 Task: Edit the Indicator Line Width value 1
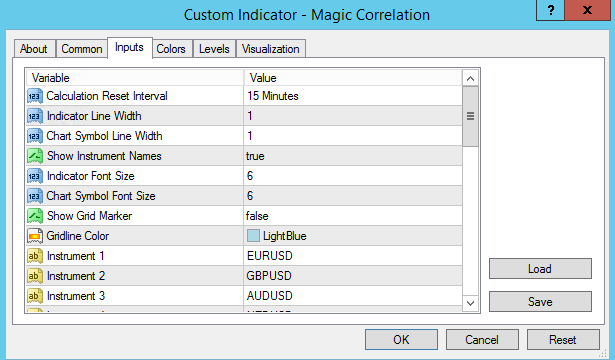pyautogui.click(x=353, y=116)
